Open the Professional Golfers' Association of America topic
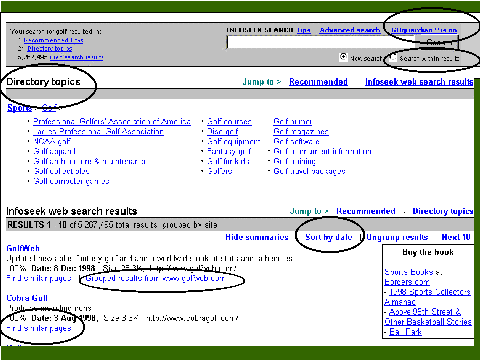 pos(112,122)
